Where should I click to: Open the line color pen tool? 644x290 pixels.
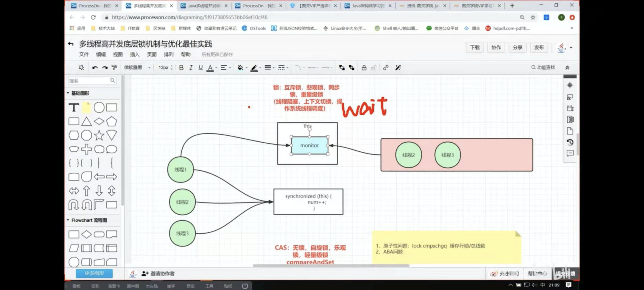pos(254,68)
